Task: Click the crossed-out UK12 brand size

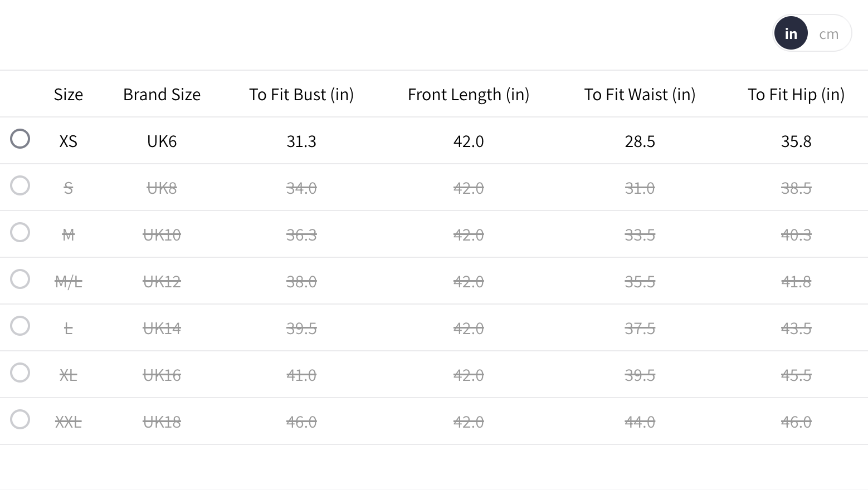Action: (162, 282)
